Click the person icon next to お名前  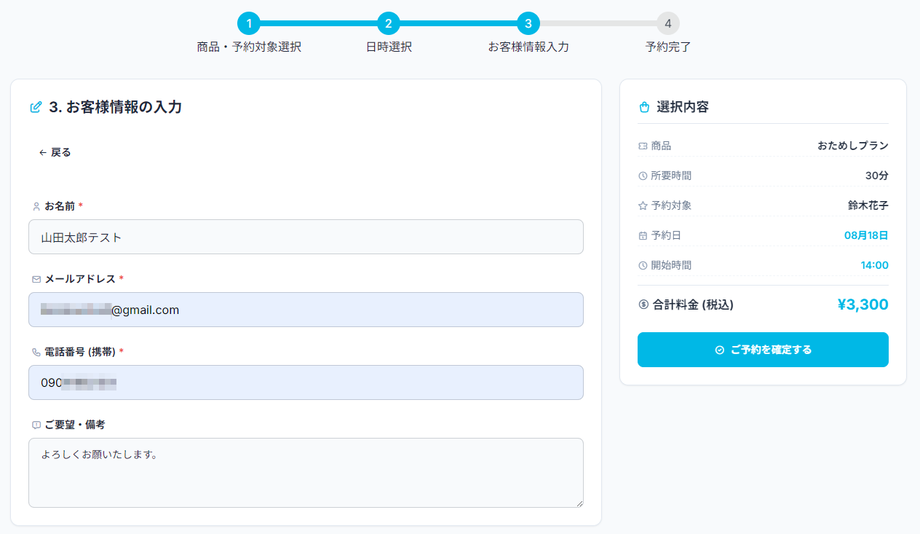point(36,207)
